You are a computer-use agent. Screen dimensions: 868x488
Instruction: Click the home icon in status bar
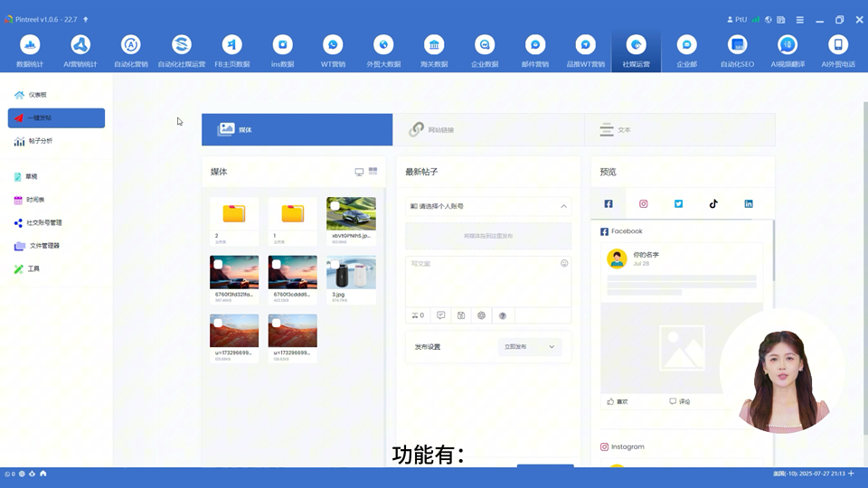(x=43, y=474)
